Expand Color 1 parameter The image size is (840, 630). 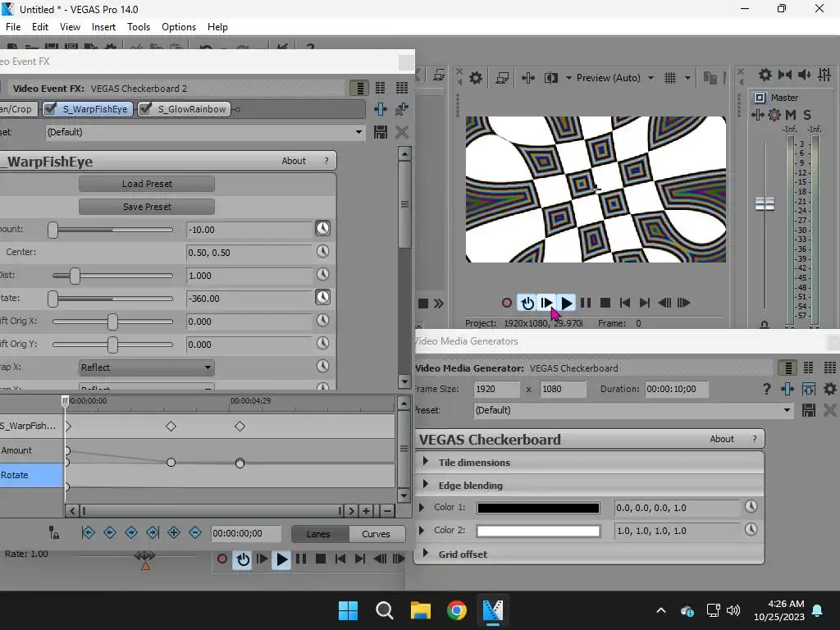pos(421,507)
